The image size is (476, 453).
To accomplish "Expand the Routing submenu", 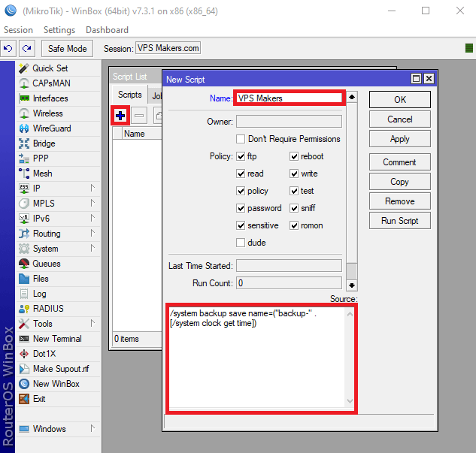I will coord(92,233).
